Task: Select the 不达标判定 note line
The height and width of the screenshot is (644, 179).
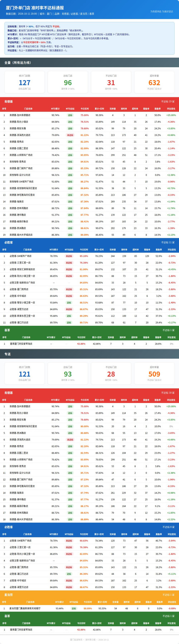Action: tap(30, 42)
